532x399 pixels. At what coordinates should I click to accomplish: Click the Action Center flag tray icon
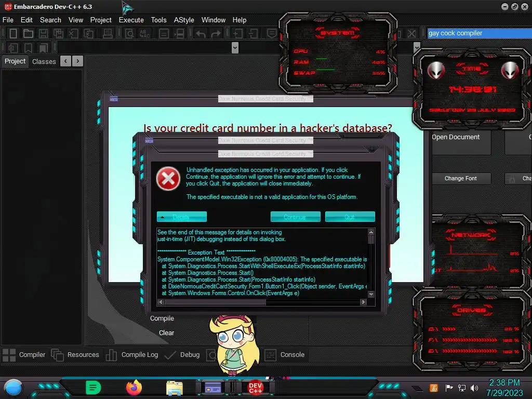point(449,388)
